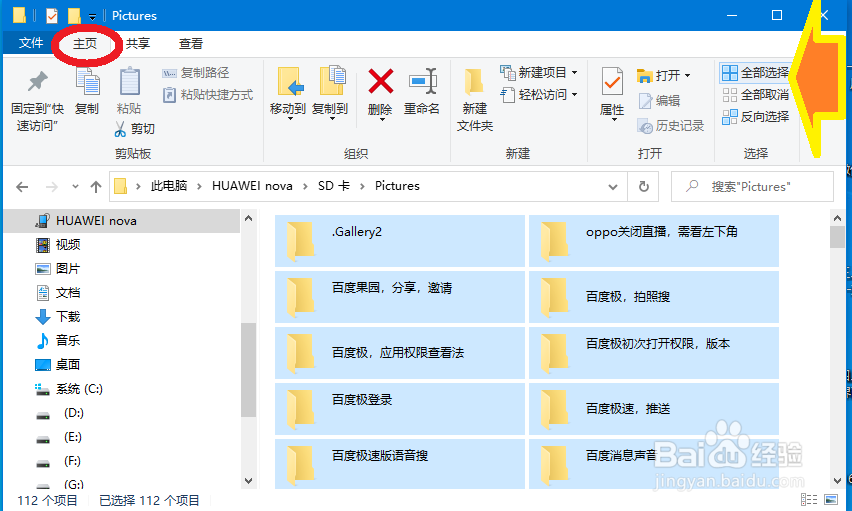This screenshot has width=852, height=511.
Task: Select the 百度极速版语音搜 folder
Action: [400, 464]
